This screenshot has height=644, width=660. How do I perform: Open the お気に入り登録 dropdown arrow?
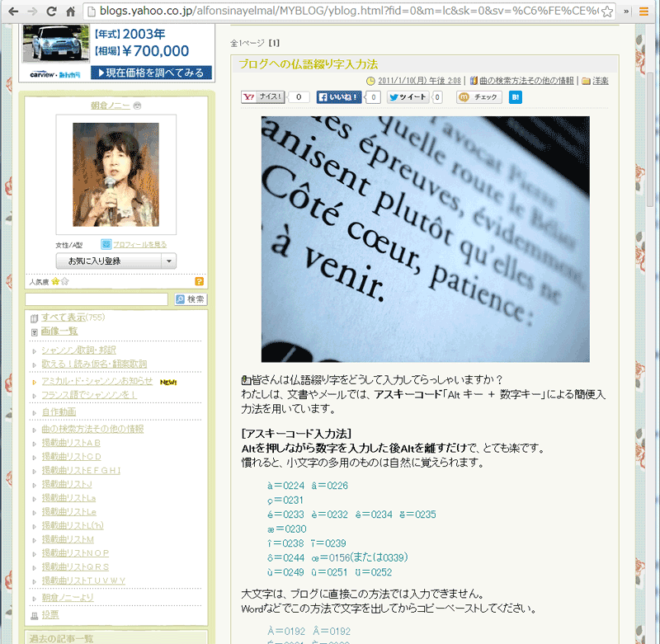point(168,261)
